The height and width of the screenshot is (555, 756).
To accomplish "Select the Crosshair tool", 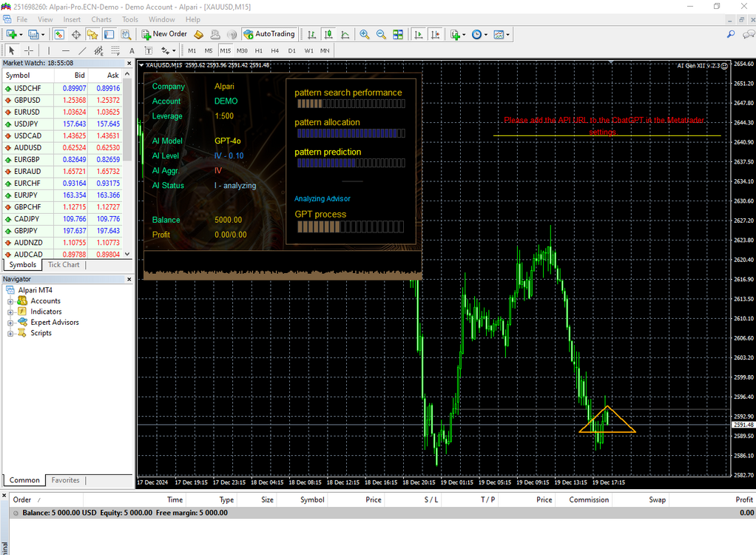I will tap(29, 50).
